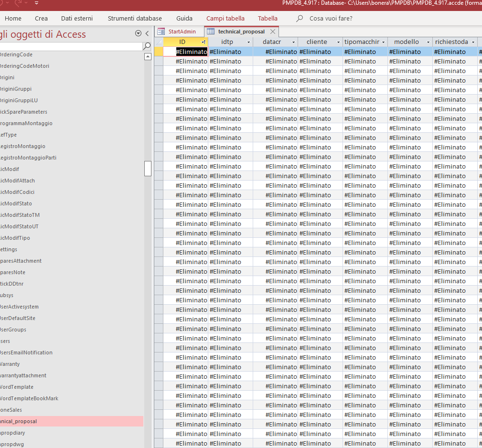Viewport: 482px width, 448px height.
Task: Open the tipomacchir column filter dropdown
Action: click(383, 42)
